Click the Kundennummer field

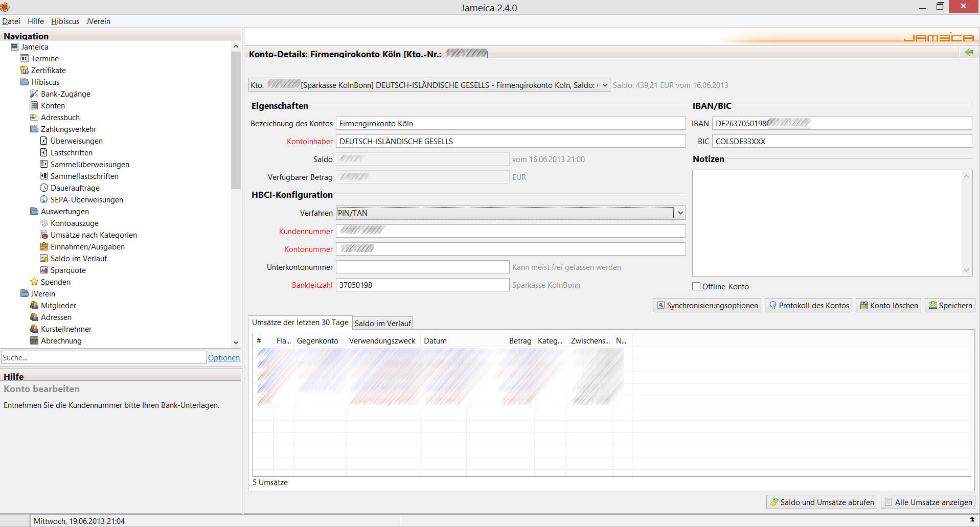(x=511, y=231)
